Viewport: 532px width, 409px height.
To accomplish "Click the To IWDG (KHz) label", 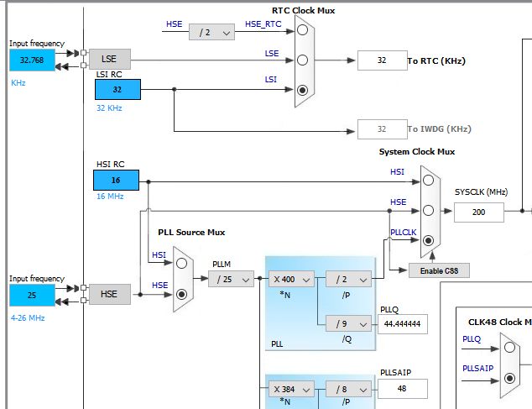I will [440, 129].
